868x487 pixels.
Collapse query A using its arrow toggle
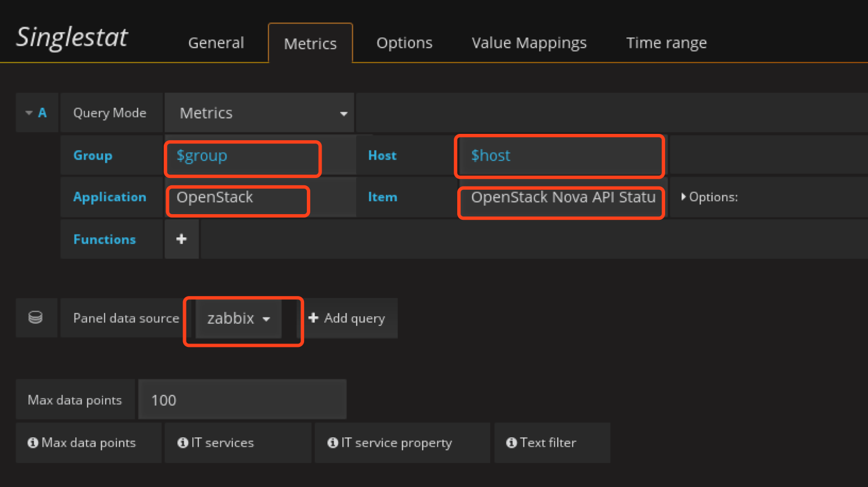pyautogui.click(x=29, y=113)
